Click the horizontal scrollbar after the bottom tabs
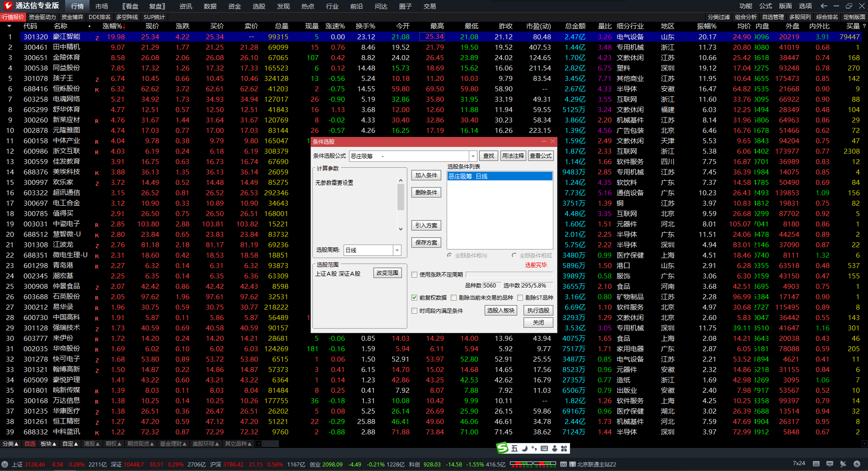Image resolution: width=868 pixels, height=471 pixels. (x=270, y=444)
